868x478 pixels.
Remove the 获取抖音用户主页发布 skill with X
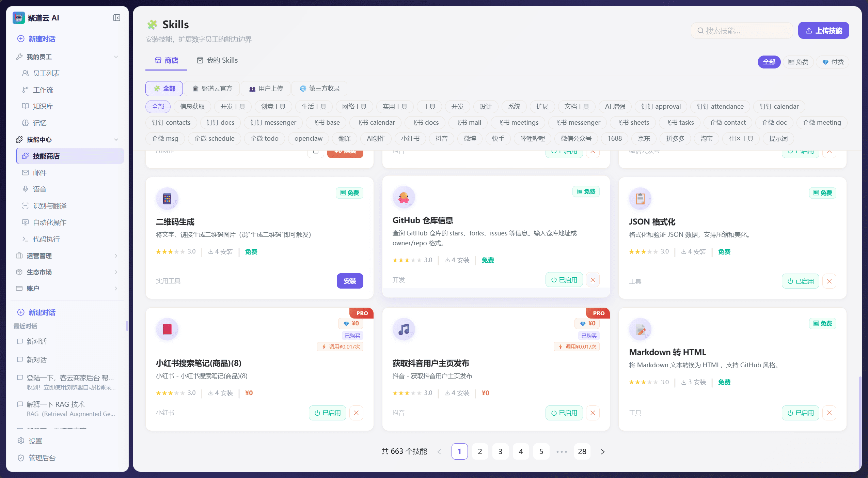[593, 413]
